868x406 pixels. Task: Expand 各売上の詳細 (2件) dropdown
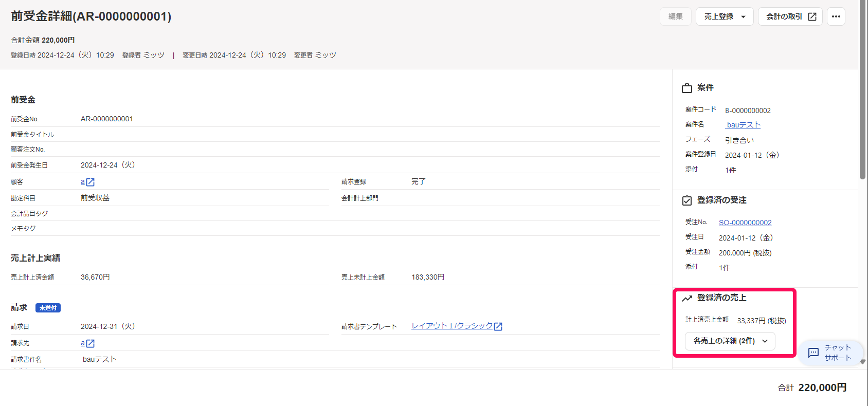click(x=730, y=341)
